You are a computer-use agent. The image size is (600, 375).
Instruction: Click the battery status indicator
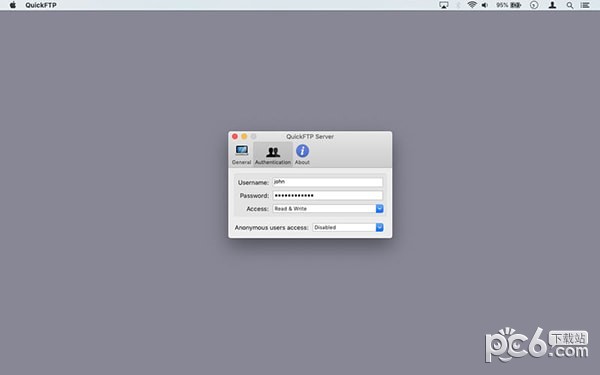coord(509,5)
